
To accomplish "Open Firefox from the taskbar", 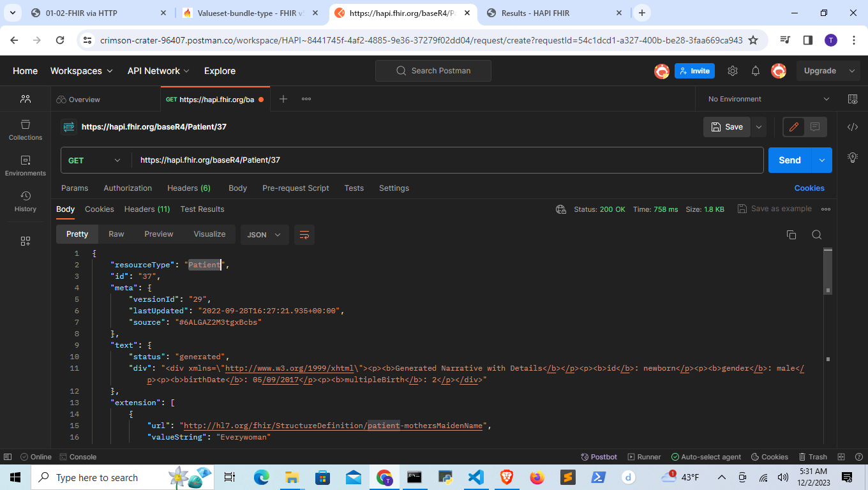I will coord(537,477).
